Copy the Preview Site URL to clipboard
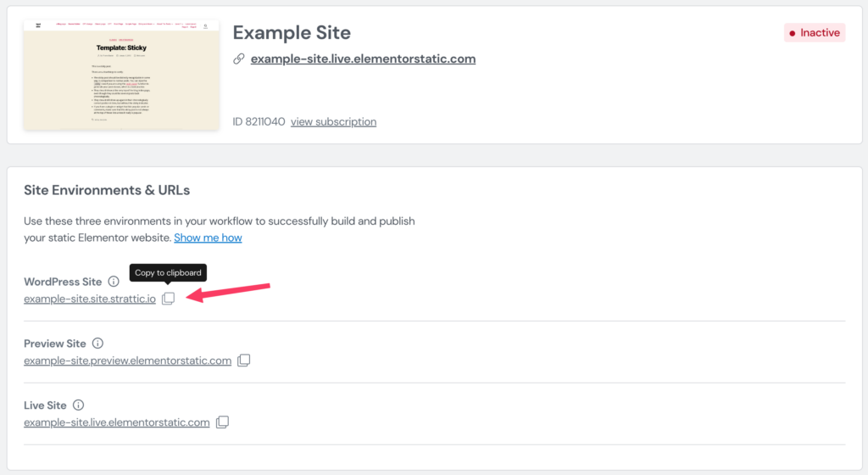 (x=243, y=360)
